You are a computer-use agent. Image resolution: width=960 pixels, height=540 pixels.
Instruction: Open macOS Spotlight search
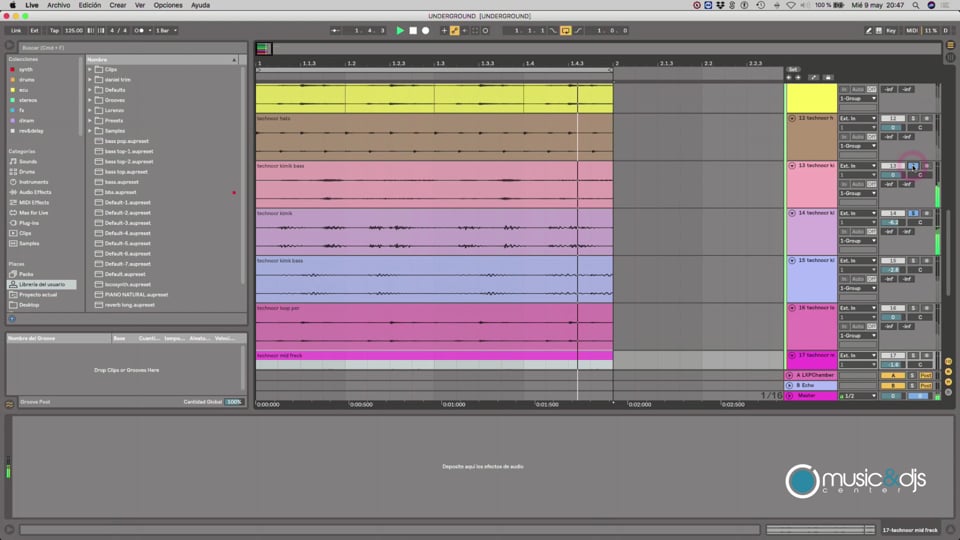(915, 5)
